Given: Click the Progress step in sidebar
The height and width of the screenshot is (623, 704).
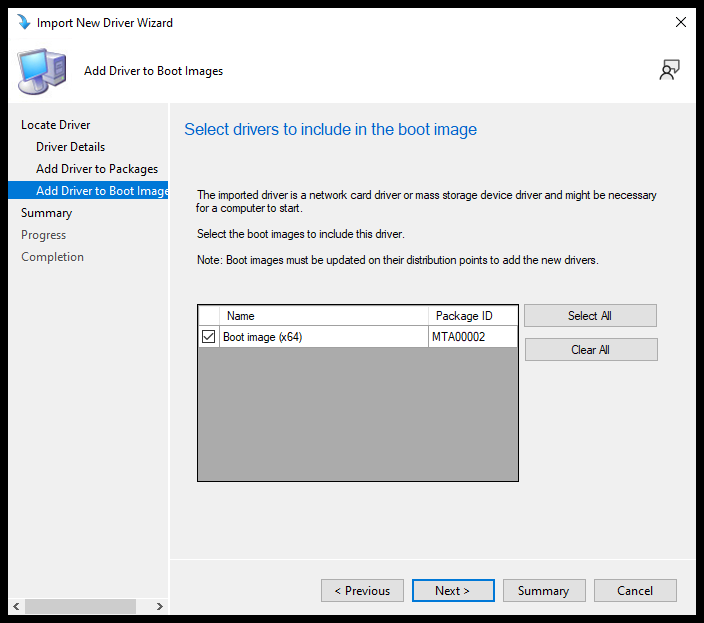Looking at the screenshot, I should pyautogui.click(x=43, y=235).
